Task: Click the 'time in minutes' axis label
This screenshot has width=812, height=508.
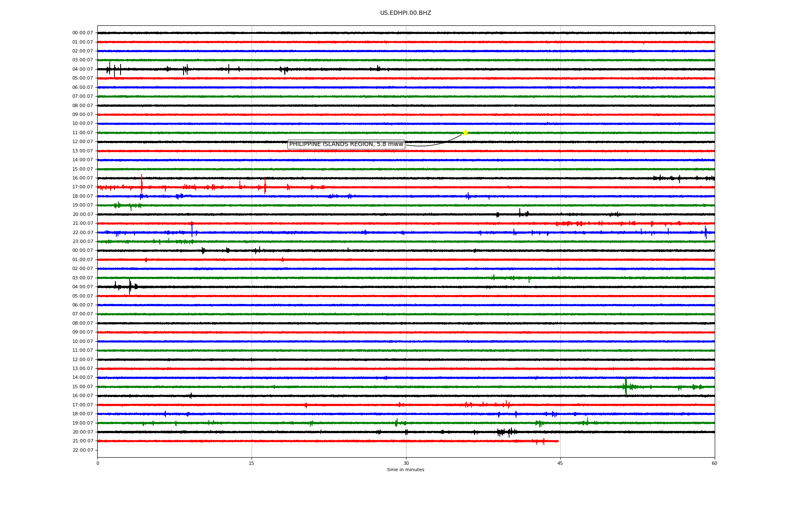Action: point(406,470)
